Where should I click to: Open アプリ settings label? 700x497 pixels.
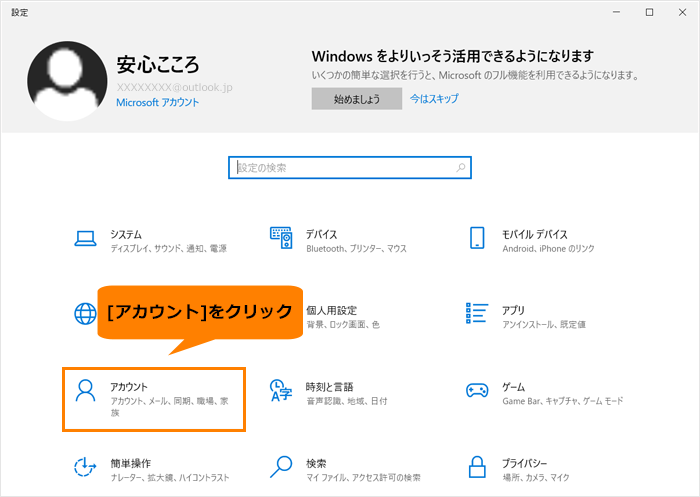[513, 310]
